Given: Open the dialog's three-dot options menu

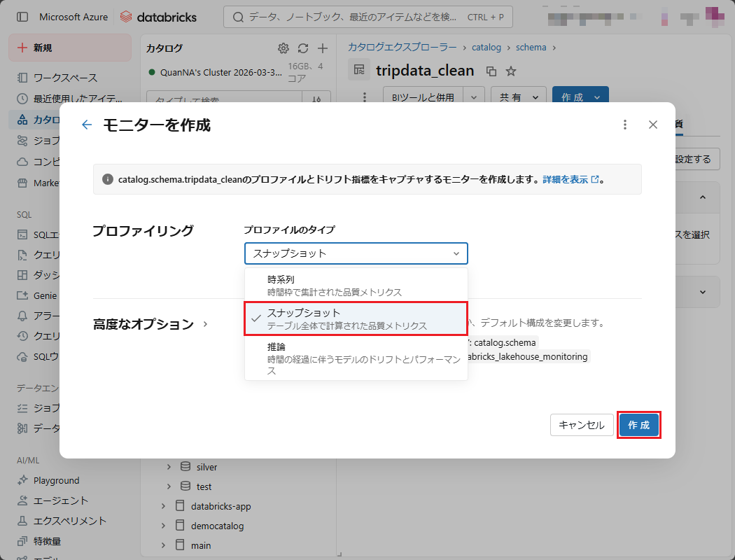Looking at the screenshot, I should (x=625, y=125).
